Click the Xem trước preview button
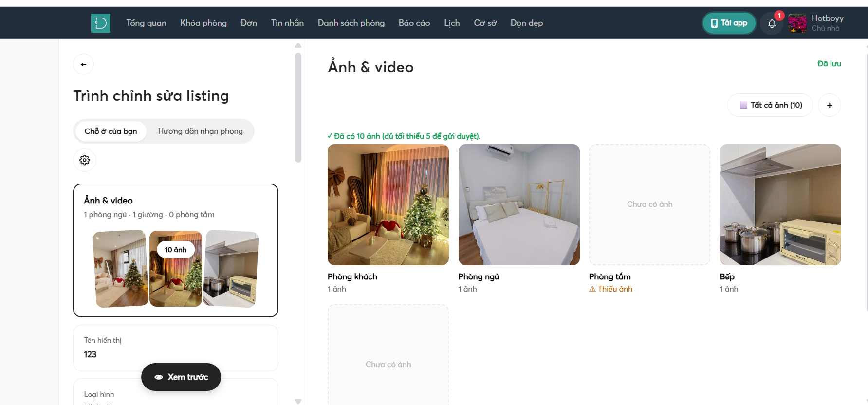The image size is (868, 405). tap(181, 377)
